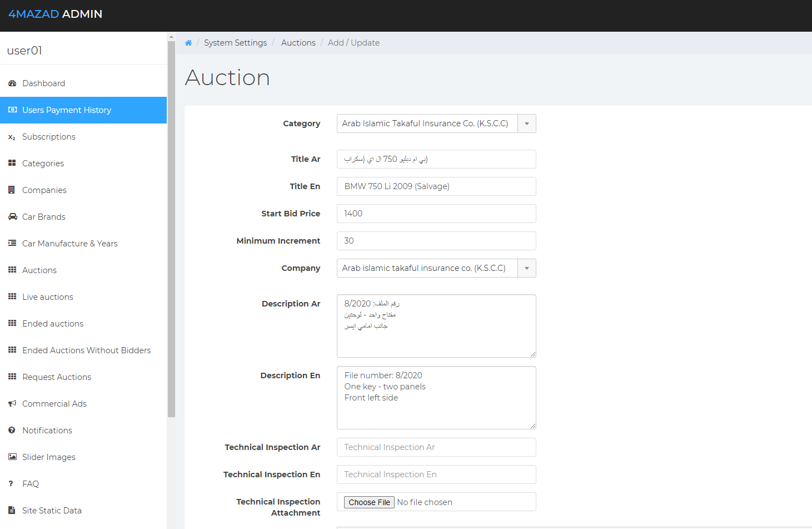
Task: Follow the Auctions breadcrumb link
Action: (x=298, y=43)
